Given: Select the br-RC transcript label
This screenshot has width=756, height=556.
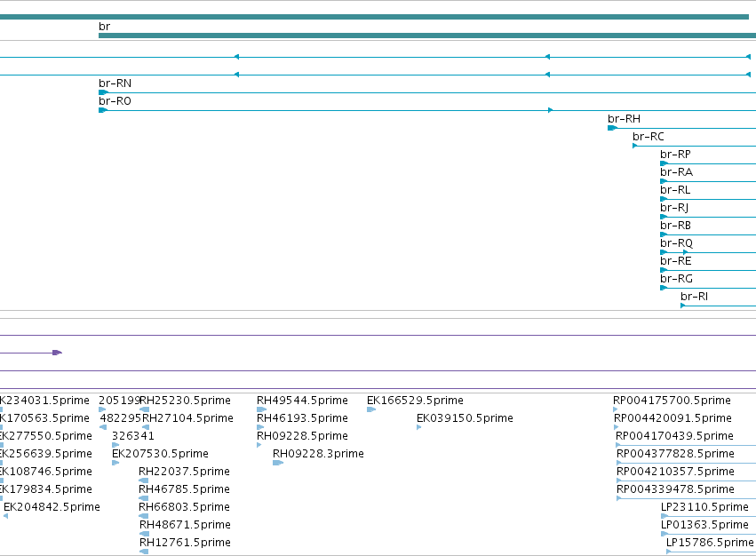Looking at the screenshot, I should click(x=648, y=137).
